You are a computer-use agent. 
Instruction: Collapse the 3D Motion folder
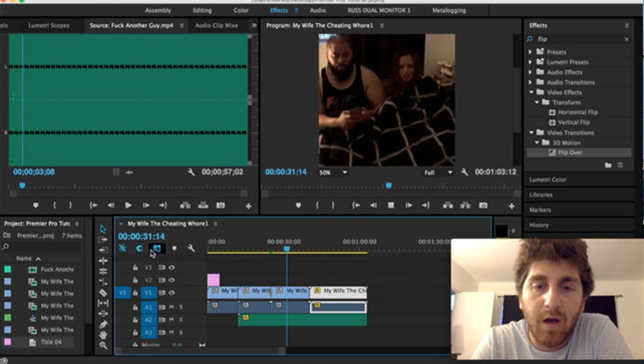(x=536, y=143)
